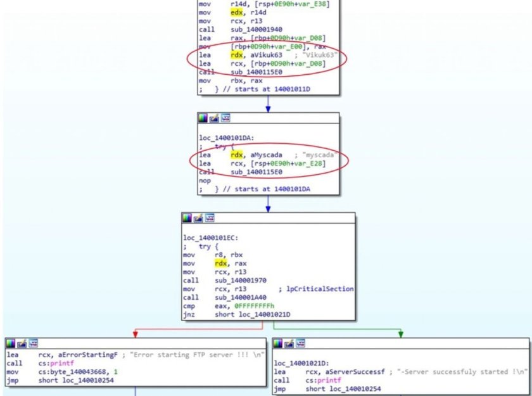Click third header icon on loc_1400101DA block
The height and width of the screenshot is (396, 532).
click(x=225, y=118)
